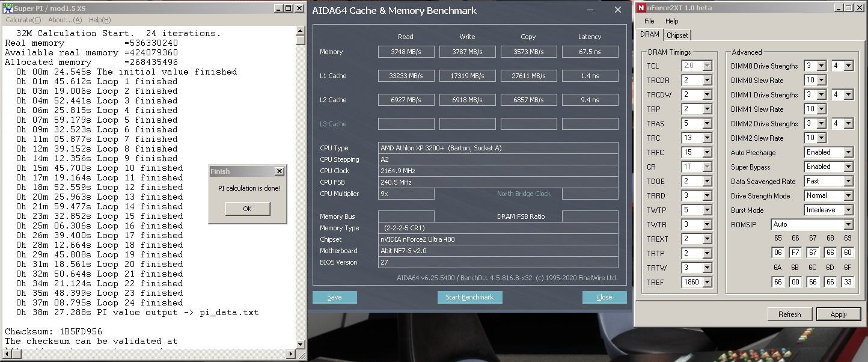Open the TWTP timing dropdown

point(708,210)
